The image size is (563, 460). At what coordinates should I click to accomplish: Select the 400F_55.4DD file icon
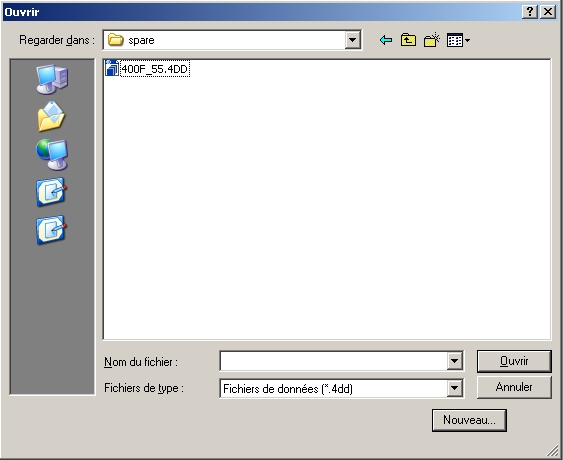tap(112, 68)
